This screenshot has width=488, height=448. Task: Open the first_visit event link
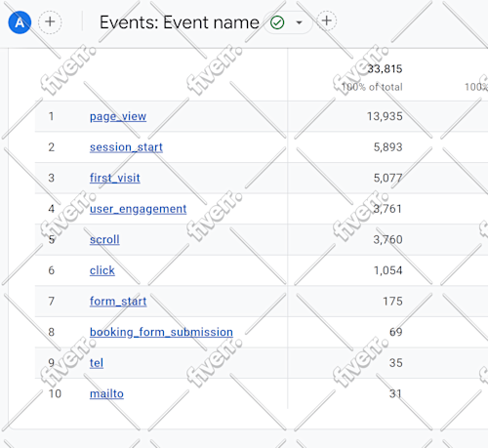pyautogui.click(x=115, y=178)
